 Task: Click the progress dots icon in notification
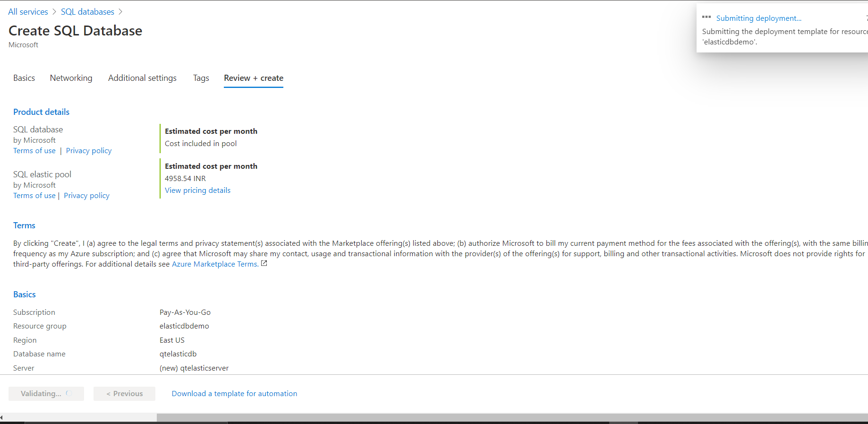pyautogui.click(x=706, y=17)
